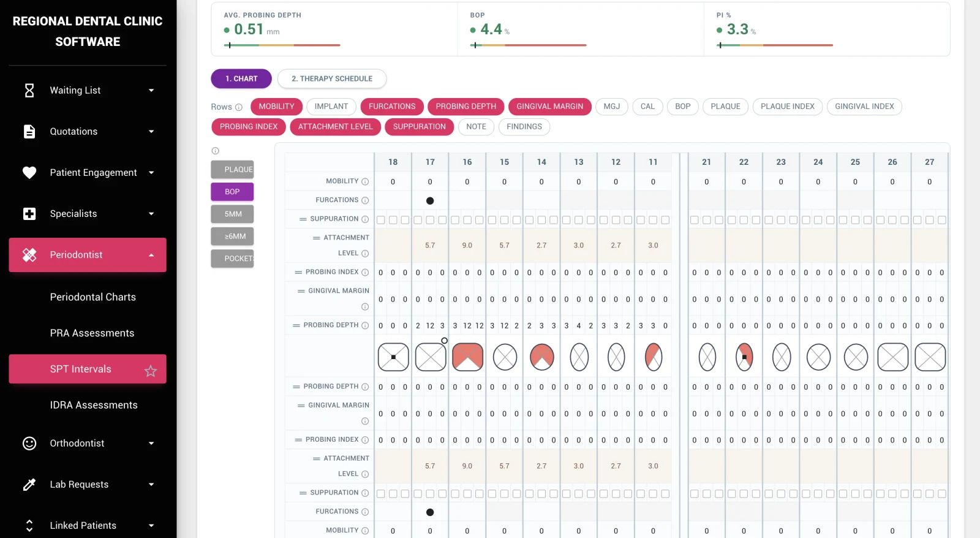980x538 pixels.
Task: Select tooth 18 diagram icon
Action: click(x=393, y=357)
